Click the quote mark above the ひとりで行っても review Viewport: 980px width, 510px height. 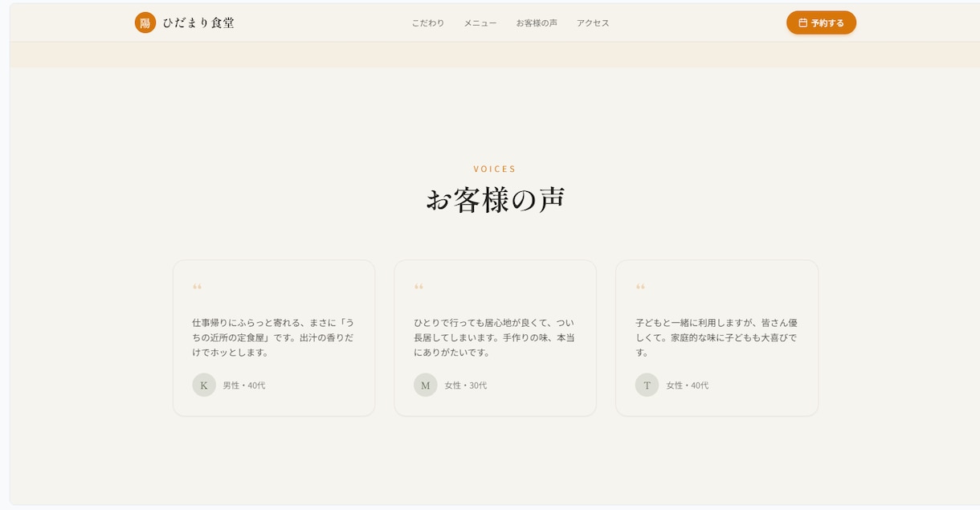[x=419, y=287]
